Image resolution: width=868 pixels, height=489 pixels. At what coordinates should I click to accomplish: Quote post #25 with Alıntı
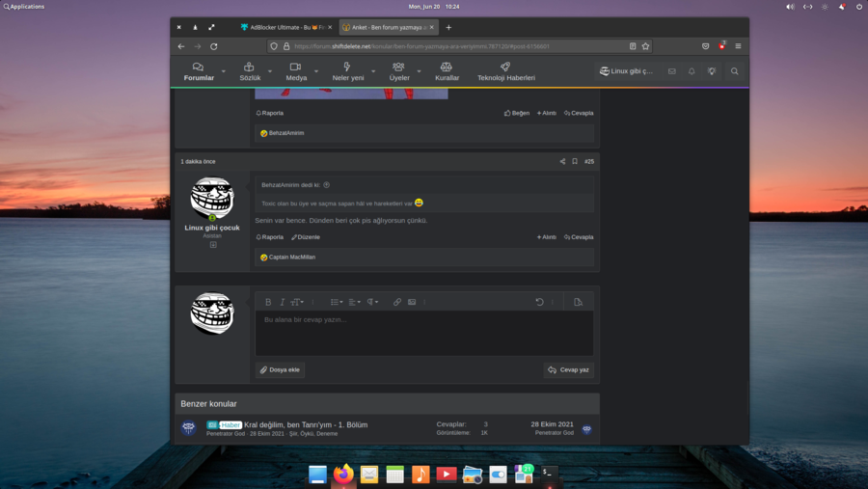pos(547,237)
